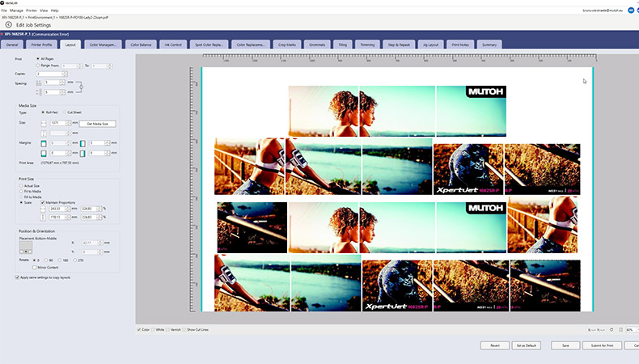
Task: Switch to the Printer Profile tab
Action: [x=41, y=44]
